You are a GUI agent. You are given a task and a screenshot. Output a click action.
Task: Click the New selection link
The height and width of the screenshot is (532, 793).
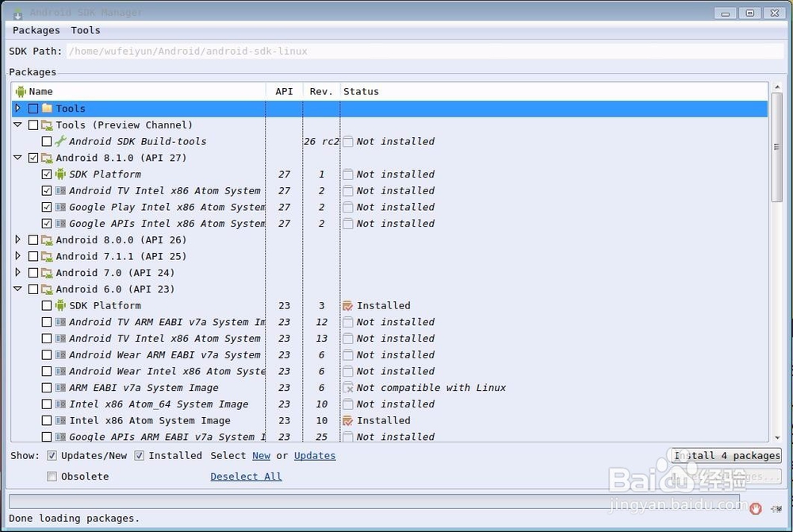pyautogui.click(x=262, y=456)
